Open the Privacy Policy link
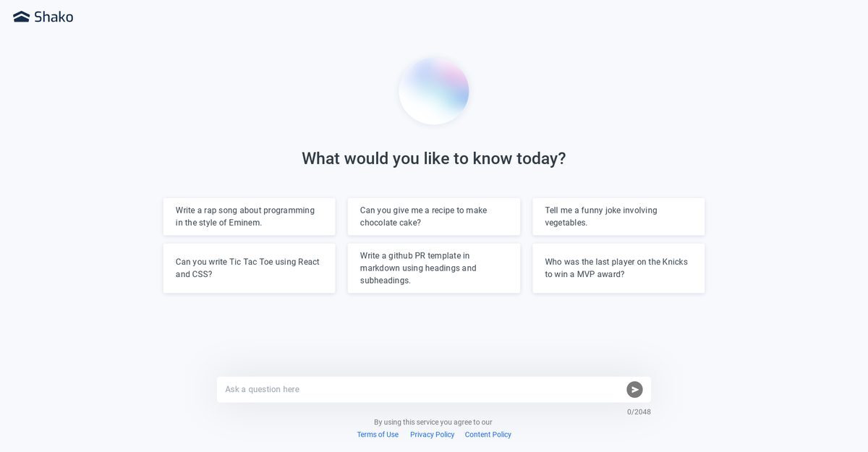868x452 pixels. pos(433,435)
